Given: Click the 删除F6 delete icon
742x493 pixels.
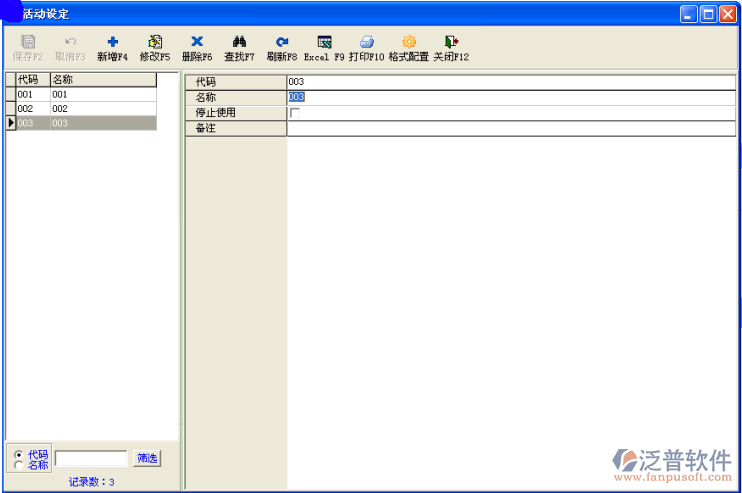Looking at the screenshot, I should tap(197, 42).
